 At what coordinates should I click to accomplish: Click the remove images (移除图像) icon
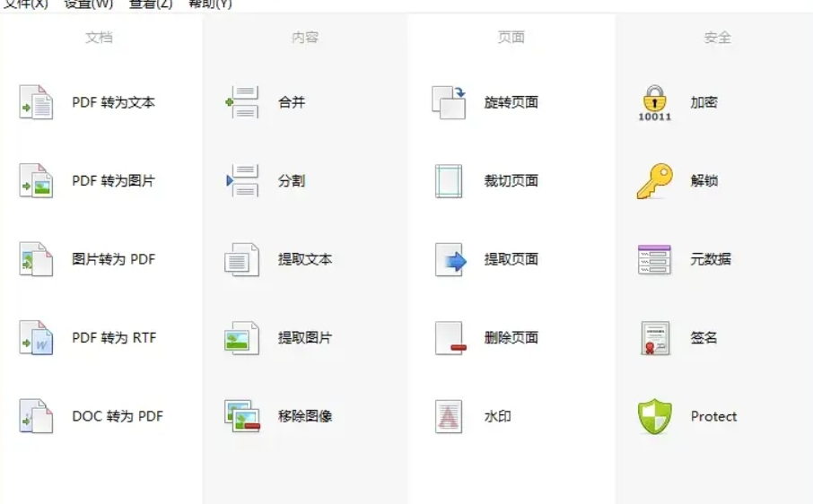tap(242, 416)
